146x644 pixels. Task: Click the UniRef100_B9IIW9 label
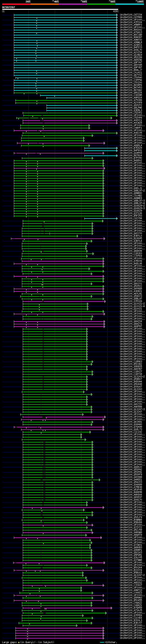pos(131,35)
